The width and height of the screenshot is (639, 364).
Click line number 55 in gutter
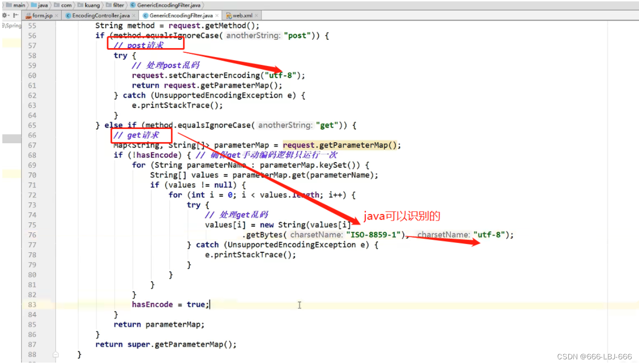(x=31, y=26)
